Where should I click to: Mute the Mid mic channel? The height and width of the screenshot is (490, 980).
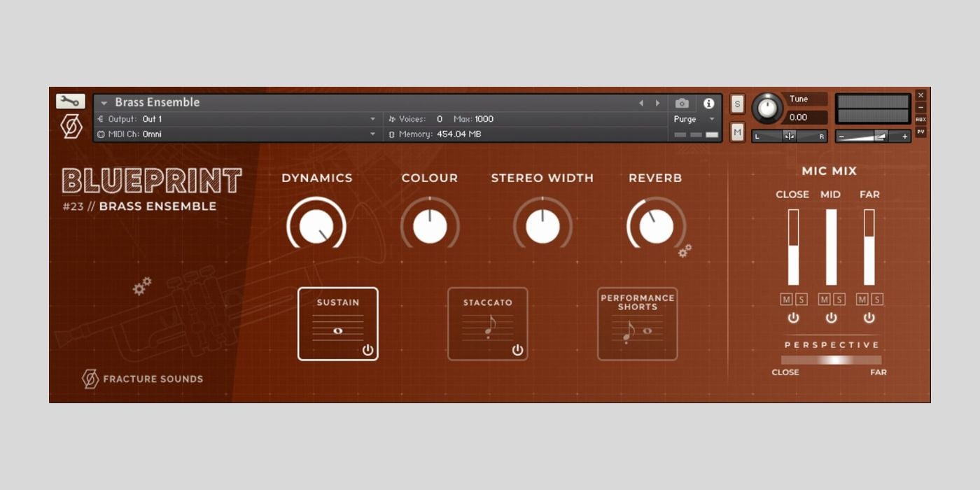824,300
